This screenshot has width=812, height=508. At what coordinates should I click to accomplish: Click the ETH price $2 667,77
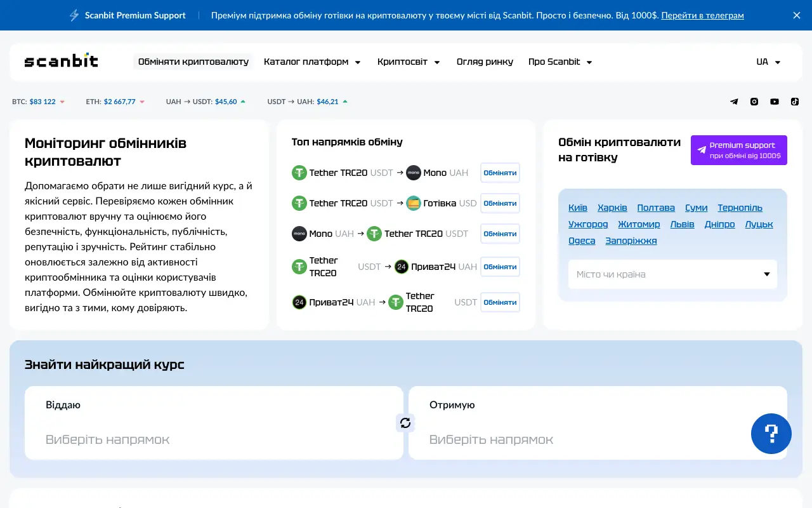click(120, 102)
